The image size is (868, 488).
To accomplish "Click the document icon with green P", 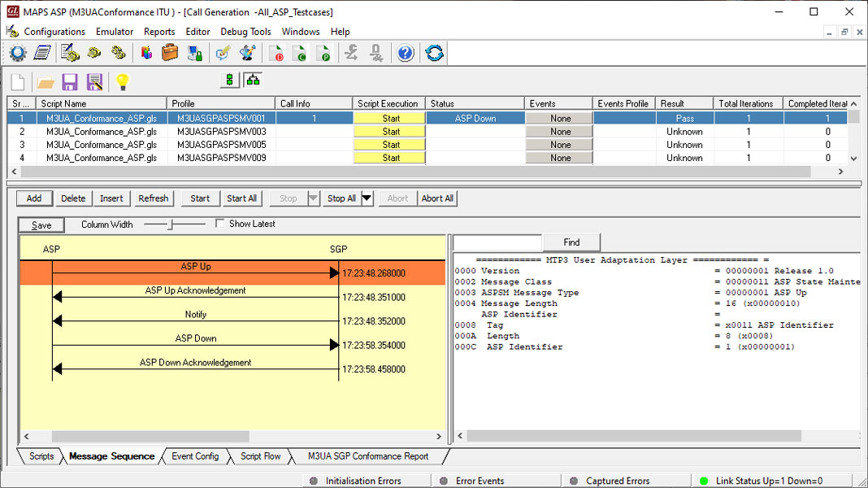I will pyautogui.click(x=323, y=53).
